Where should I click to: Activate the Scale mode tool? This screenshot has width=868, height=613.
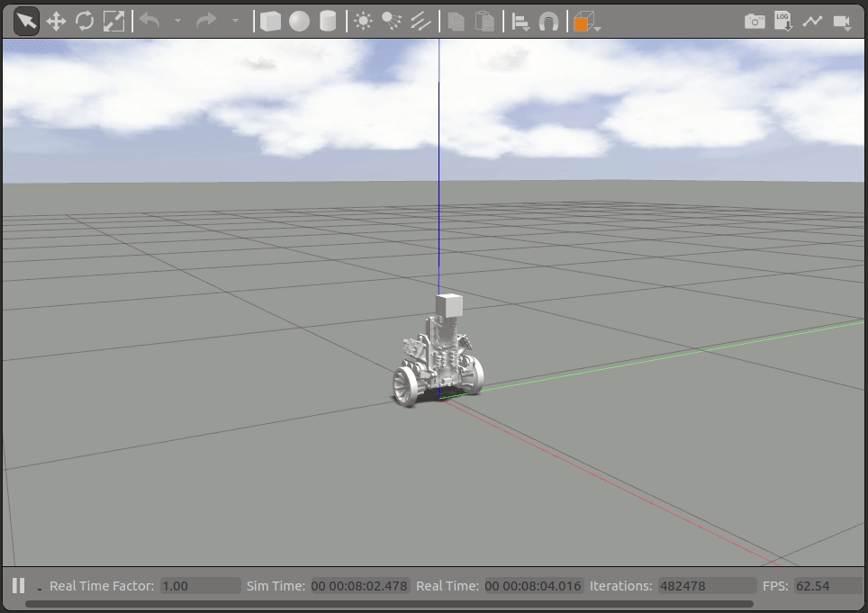point(113,22)
